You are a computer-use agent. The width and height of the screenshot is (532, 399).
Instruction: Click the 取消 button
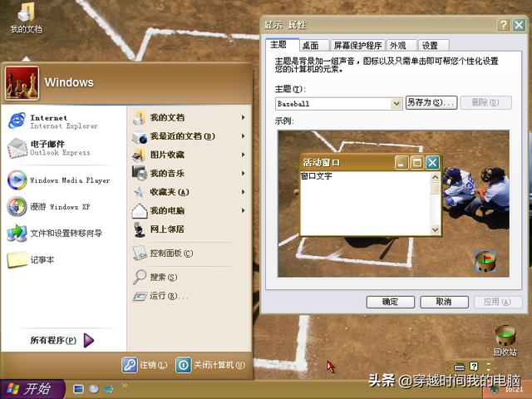pyautogui.click(x=444, y=302)
